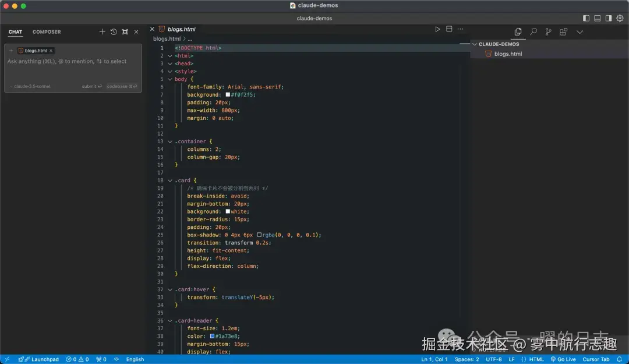Viewport: 629px width, 364px height.
Task: Fold the body rule at line 5
Action: pyautogui.click(x=170, y=79)
